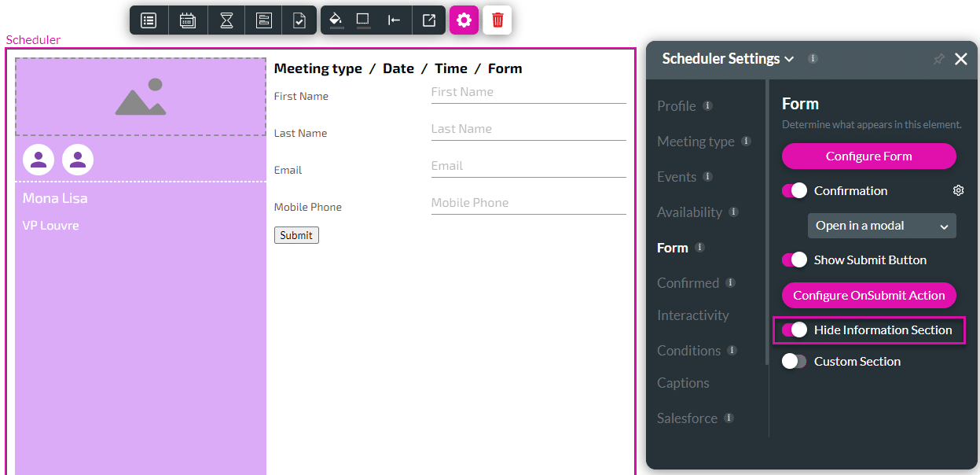Click info icon next to Meeting type tab
The image size is (980, 475).
click(746, 141)
